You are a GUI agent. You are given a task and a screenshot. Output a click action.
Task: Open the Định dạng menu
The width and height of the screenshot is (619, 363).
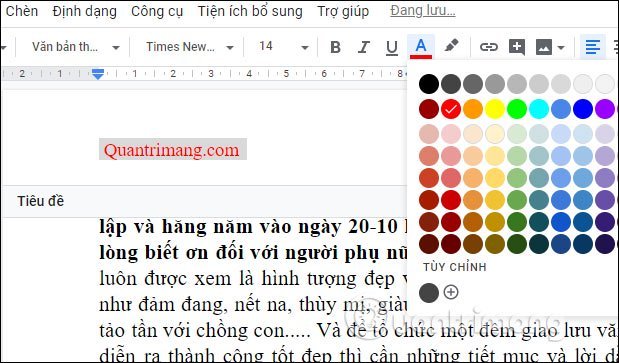coord(84,11)
